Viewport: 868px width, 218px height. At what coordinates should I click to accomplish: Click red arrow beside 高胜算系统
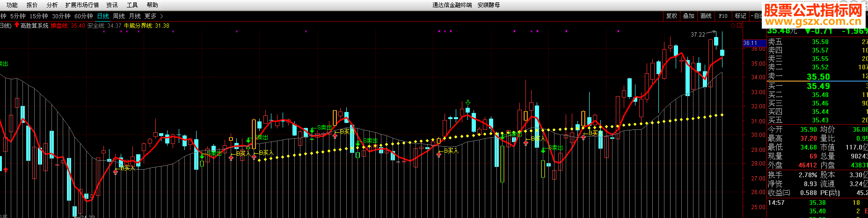point(17,25)
